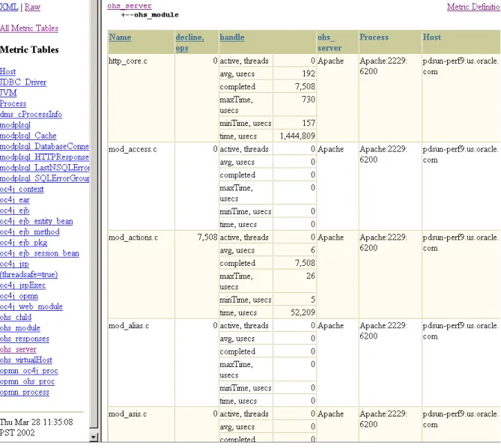Click the ohs_server column header
501x448 pixels.
[x=330, y=43]
